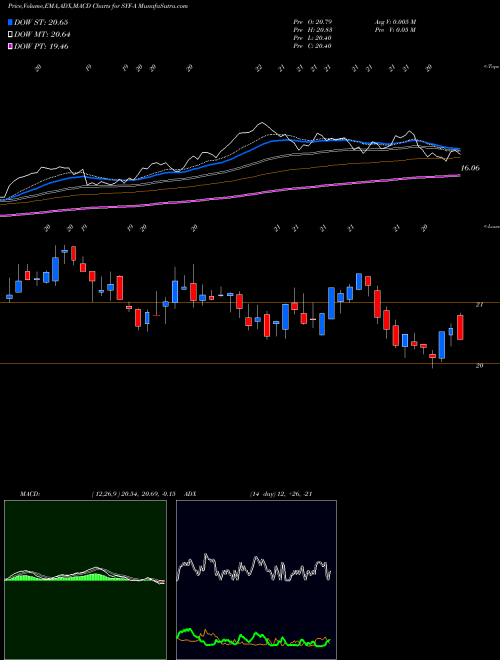Viewport: 500px width, 660px height.
Task: Click the lowest red candle touching the 20 line
Action: coord(432,356)
